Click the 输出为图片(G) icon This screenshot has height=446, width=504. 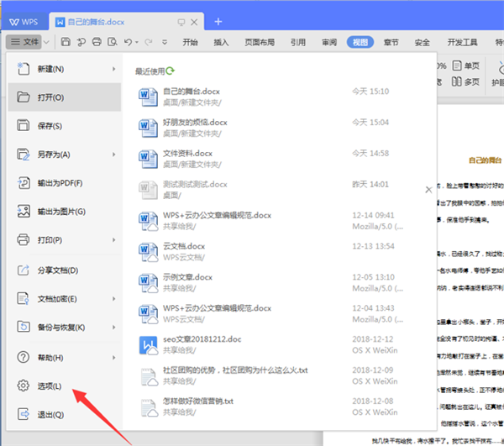23,211
